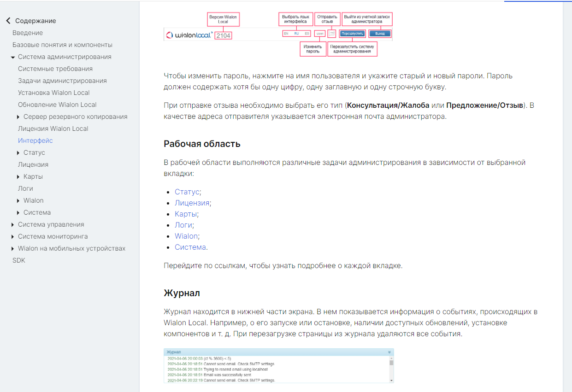Open the Лицензия link in bulleted list
The width and height of the screenshot is (572, 392).
pyautogui.click(x=192, y=203)
